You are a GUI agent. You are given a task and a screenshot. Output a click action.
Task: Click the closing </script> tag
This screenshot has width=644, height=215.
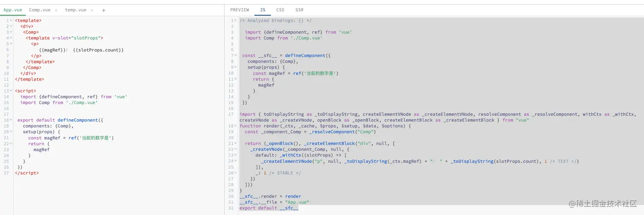tap(27, 173)
